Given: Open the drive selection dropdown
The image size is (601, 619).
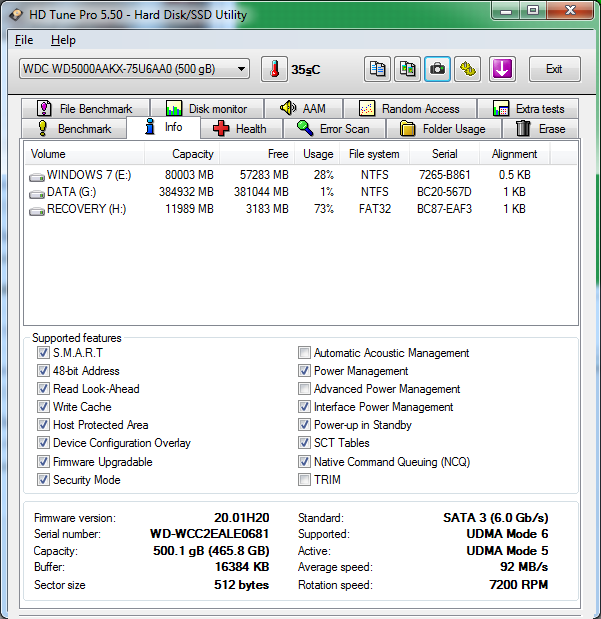Looking at the screenshot, I should coord(134,69).
